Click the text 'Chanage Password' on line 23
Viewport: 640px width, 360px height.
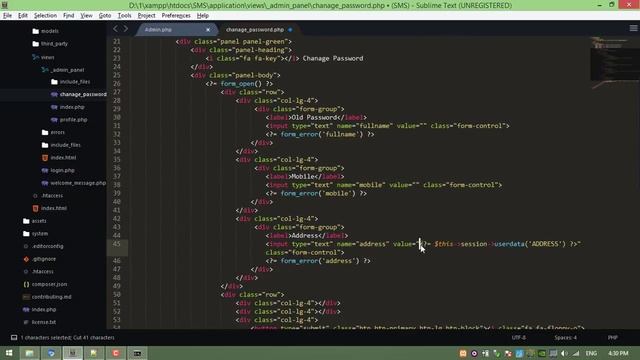click(333, 58)
